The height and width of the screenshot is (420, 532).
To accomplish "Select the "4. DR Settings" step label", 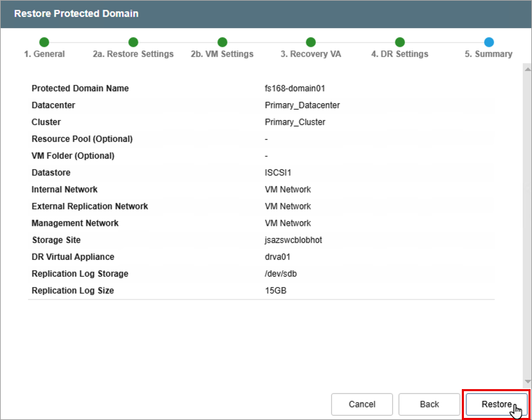I will click(400, 54).
